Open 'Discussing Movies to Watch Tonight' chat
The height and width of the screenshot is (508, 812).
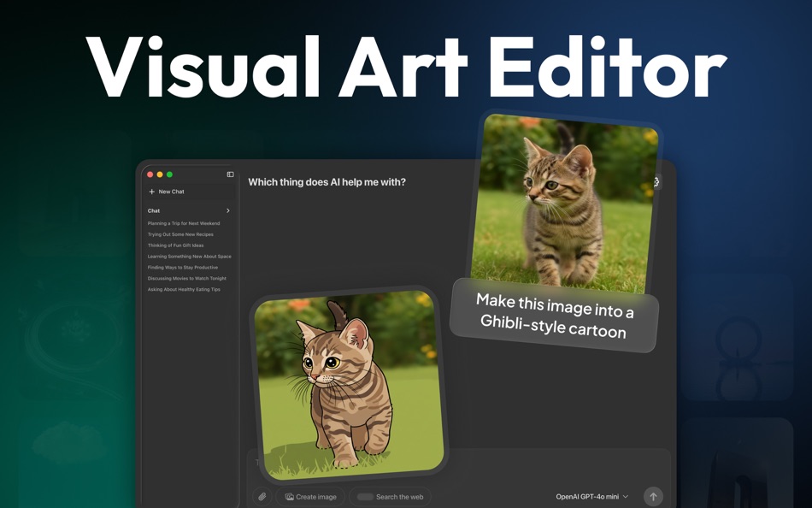(187, 278)
